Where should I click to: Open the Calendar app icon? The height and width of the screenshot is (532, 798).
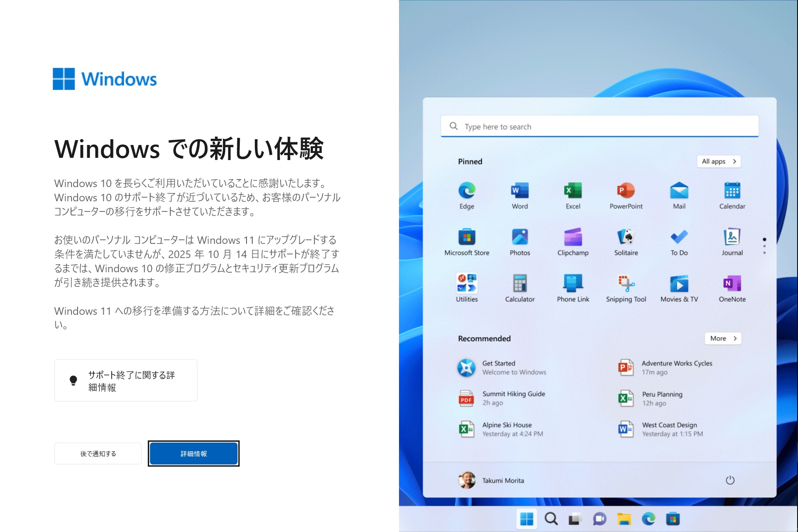(x=732, y=191)
